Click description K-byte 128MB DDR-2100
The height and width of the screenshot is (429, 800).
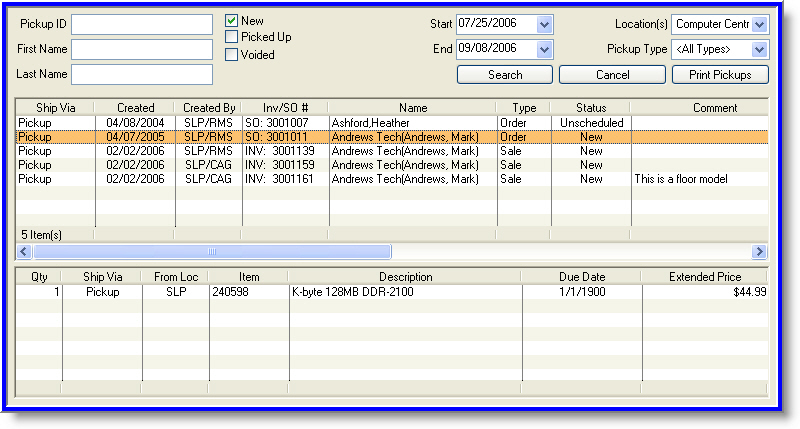pyautogui.click(x=353, y=292)
